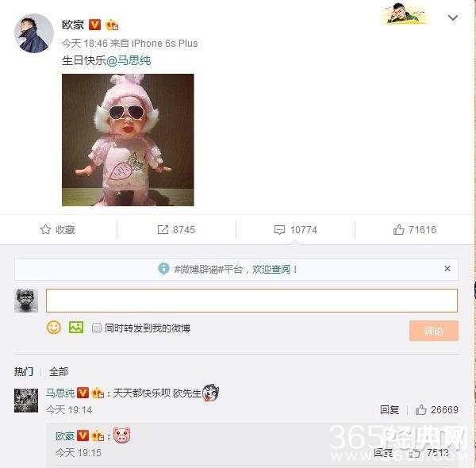Expand the post options chevron menu
476x468 pixels.
coord(453,18)
